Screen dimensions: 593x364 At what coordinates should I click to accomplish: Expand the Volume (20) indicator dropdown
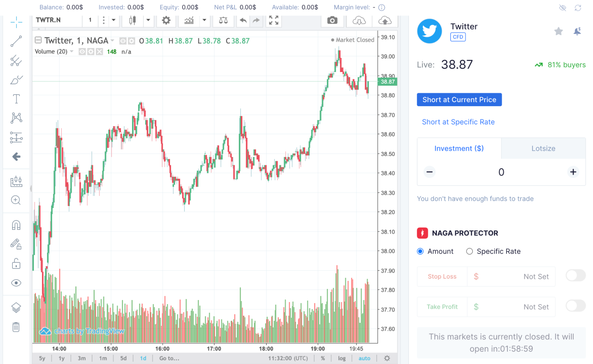(x=71, y=52)
